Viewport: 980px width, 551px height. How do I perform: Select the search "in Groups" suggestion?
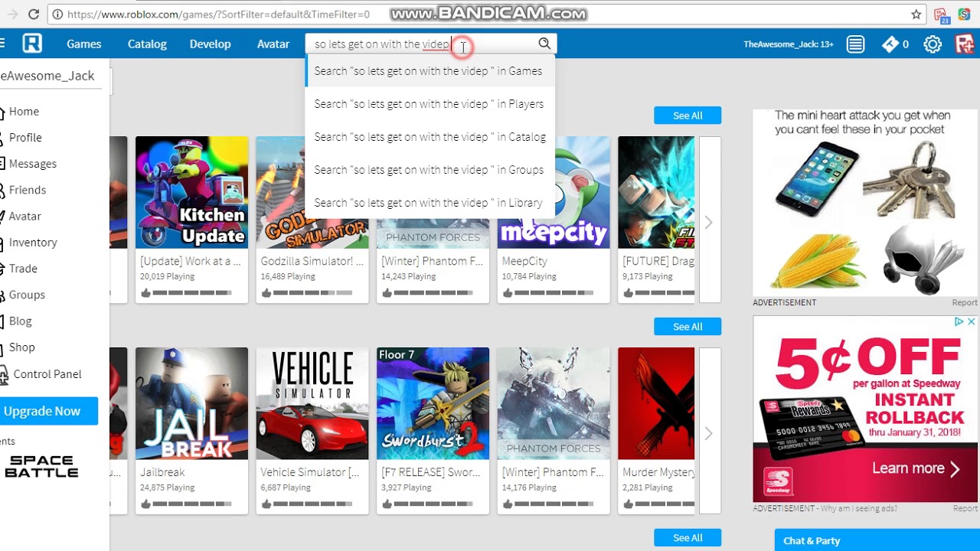pos(430,169)
